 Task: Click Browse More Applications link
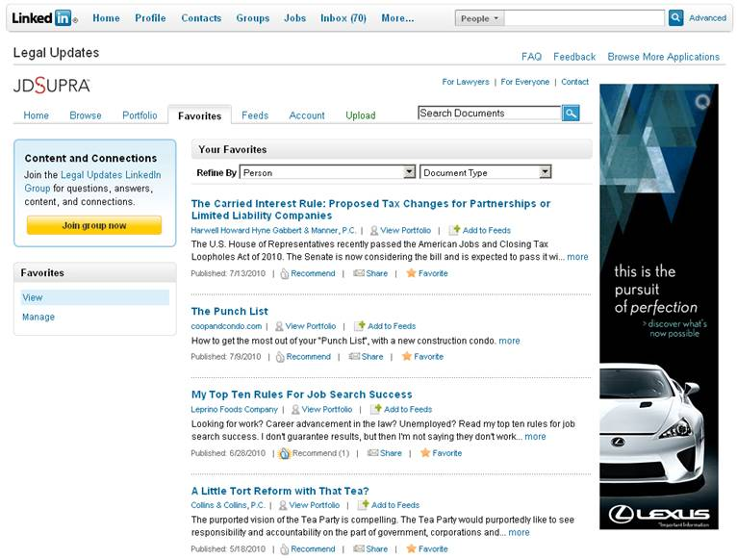tap(663, 57)
